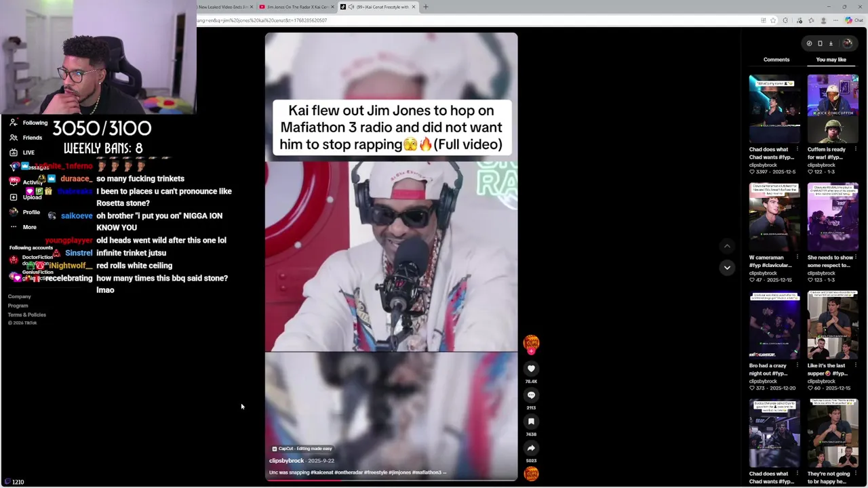Open Activity notifications with 99+ badge
The height and width of the screenshot is (488, 868).
point(14,182)
